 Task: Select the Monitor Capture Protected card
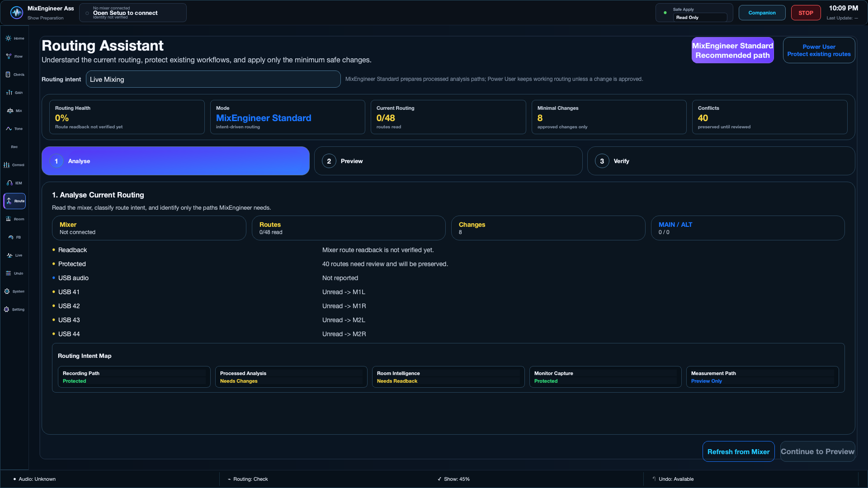coord(605,377)
